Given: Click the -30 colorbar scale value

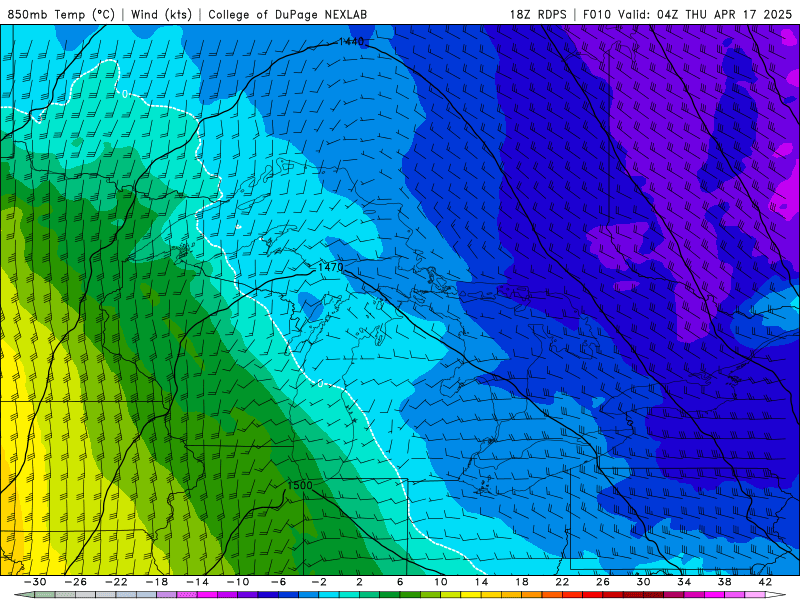Looking at the screenshot, I should (x=35, y=582).
